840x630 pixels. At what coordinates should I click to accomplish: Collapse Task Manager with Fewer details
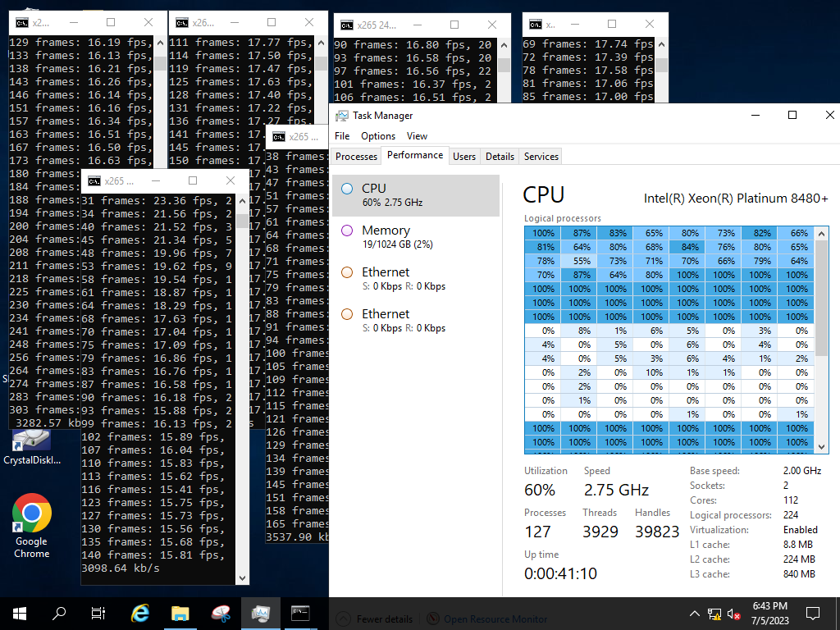click(382, 619)
